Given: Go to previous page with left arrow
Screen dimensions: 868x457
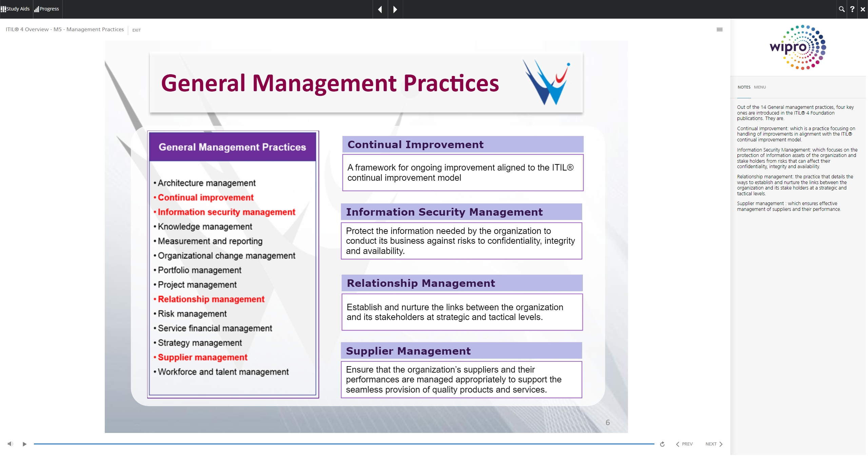Looking at the screenshot, I should click(380, 9).
